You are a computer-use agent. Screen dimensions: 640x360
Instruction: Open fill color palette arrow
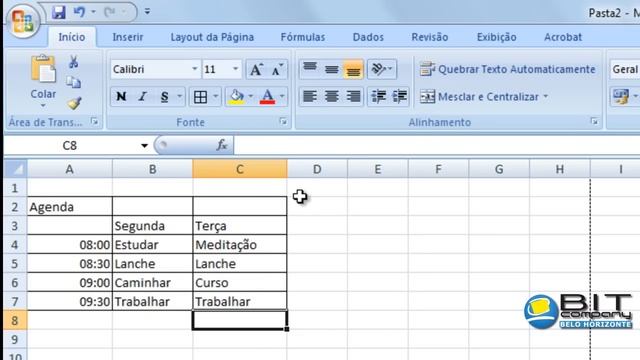pos(251,97)
